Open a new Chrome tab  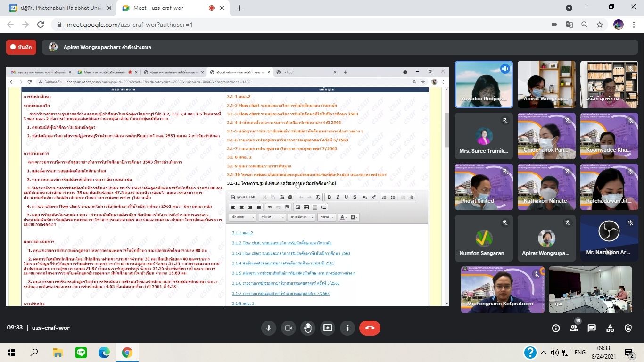pos(240,8)
